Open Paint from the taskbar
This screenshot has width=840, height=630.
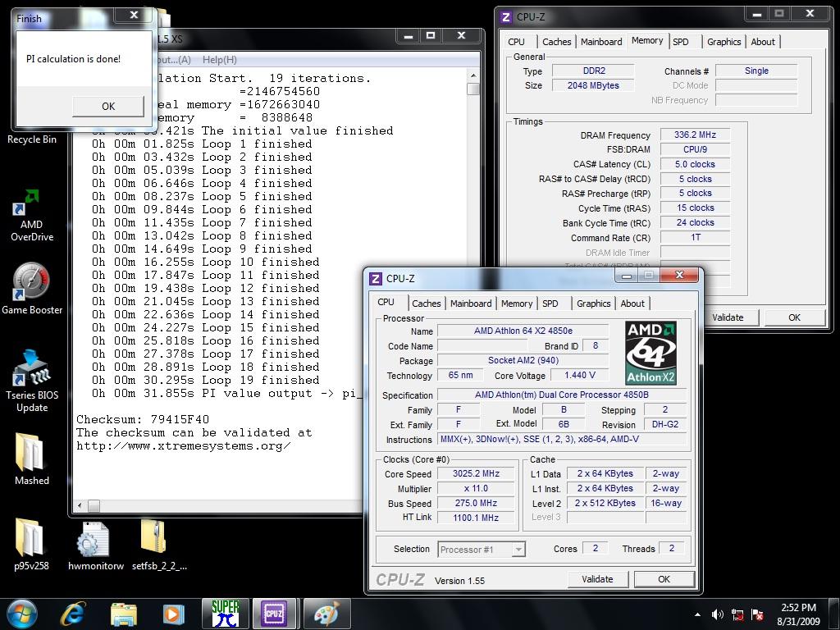(326, 614)
